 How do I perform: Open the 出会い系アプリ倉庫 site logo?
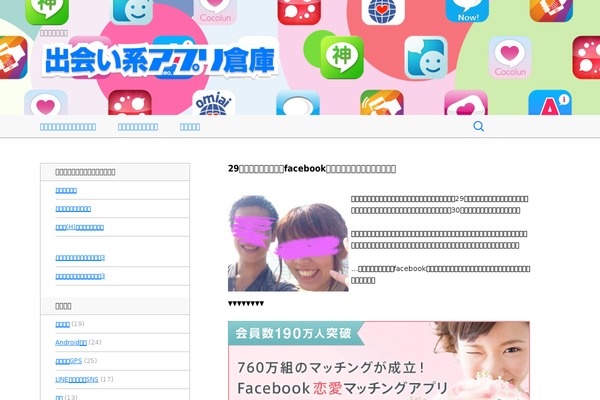pos(160,60)
